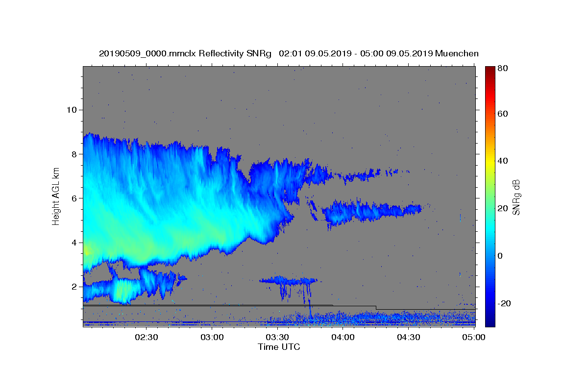Click the 'Muenchen' location text in the title
The height and width of the screenshot is (392, 588).
click(x=457, y=53)
